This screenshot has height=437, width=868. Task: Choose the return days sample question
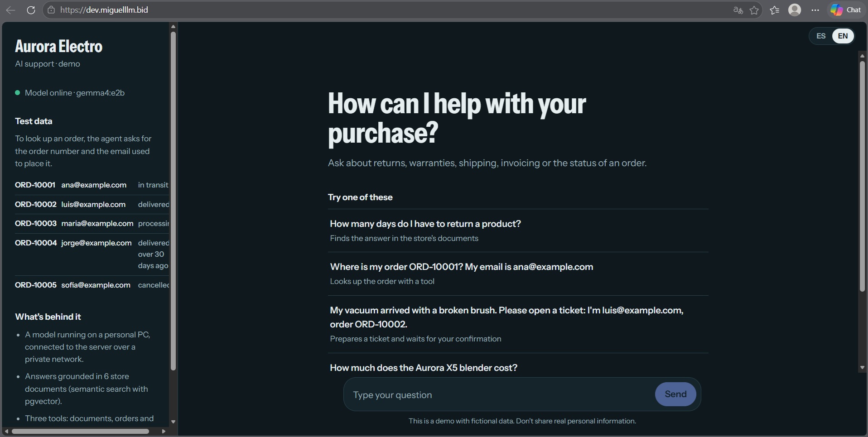tap(518, 231)
